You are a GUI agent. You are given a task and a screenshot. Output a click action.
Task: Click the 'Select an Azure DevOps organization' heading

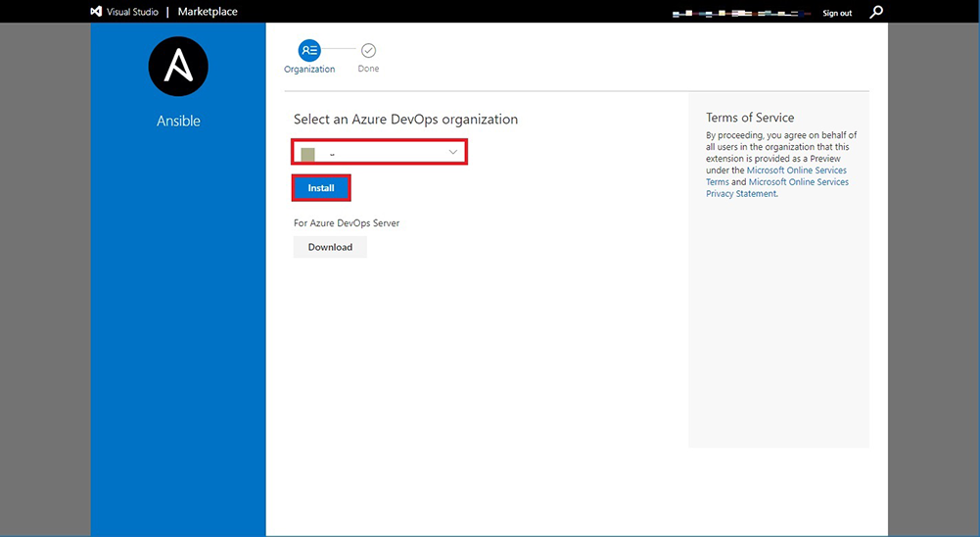[405, 119]
